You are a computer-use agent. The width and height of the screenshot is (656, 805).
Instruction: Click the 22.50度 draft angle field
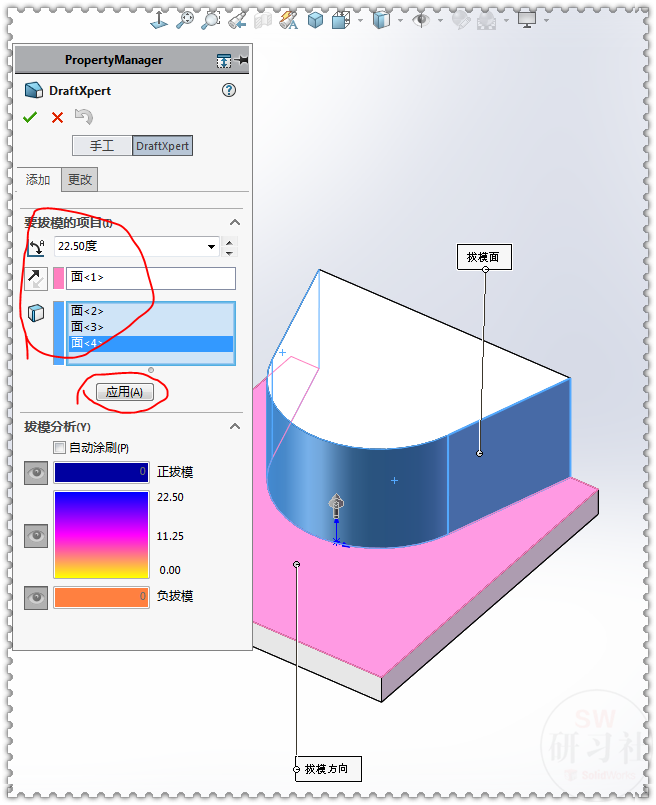130,246
